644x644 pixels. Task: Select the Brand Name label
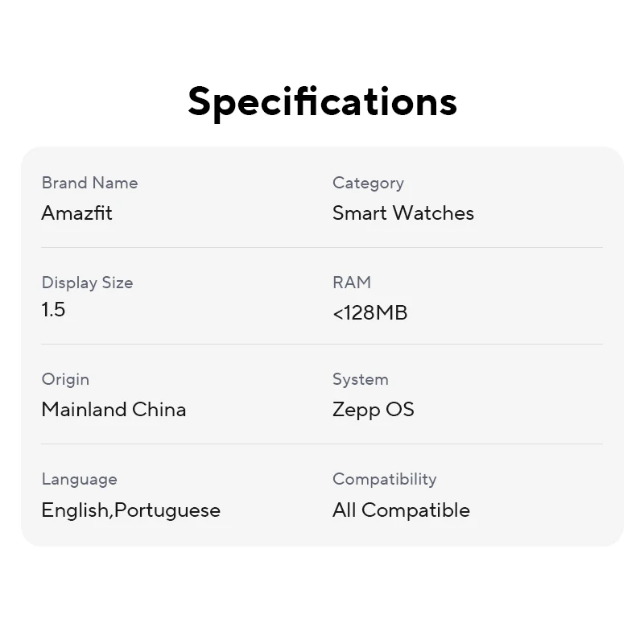[90, 183]
